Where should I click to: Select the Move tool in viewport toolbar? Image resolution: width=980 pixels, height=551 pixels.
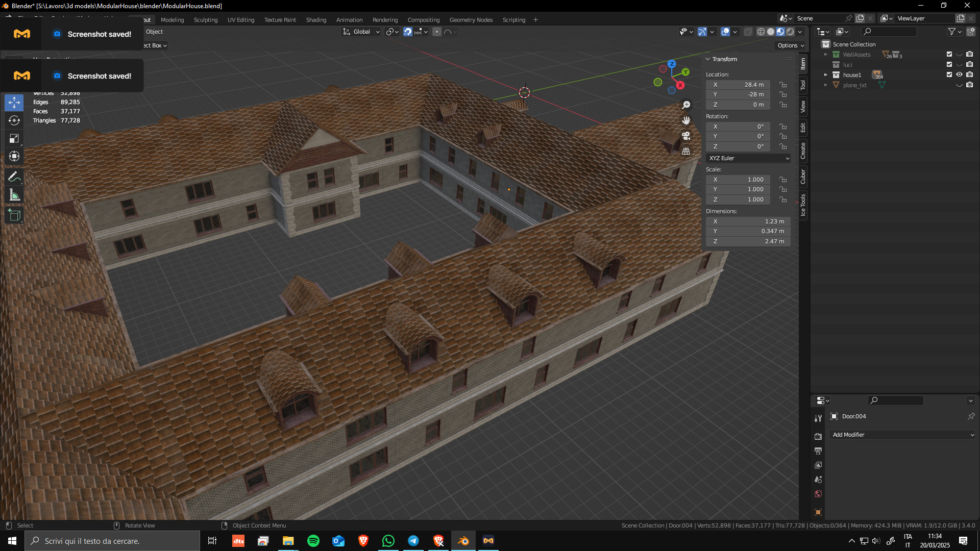tap(14, 103)
